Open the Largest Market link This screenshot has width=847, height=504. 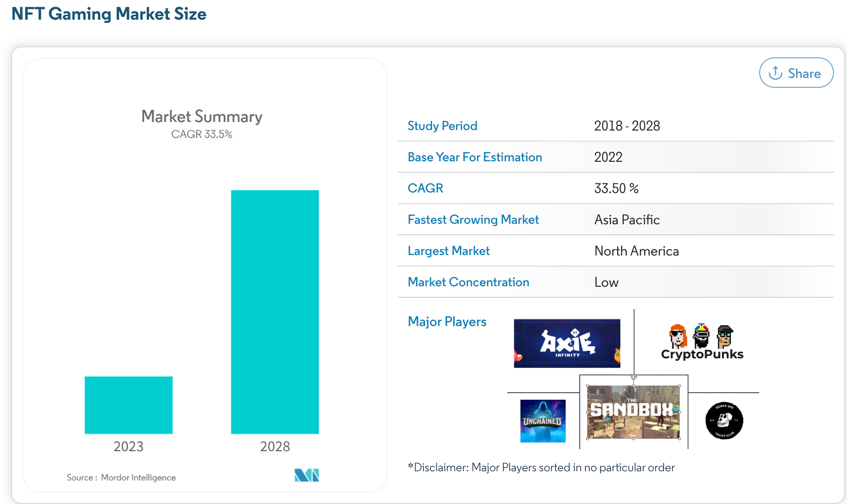[448, 250]
